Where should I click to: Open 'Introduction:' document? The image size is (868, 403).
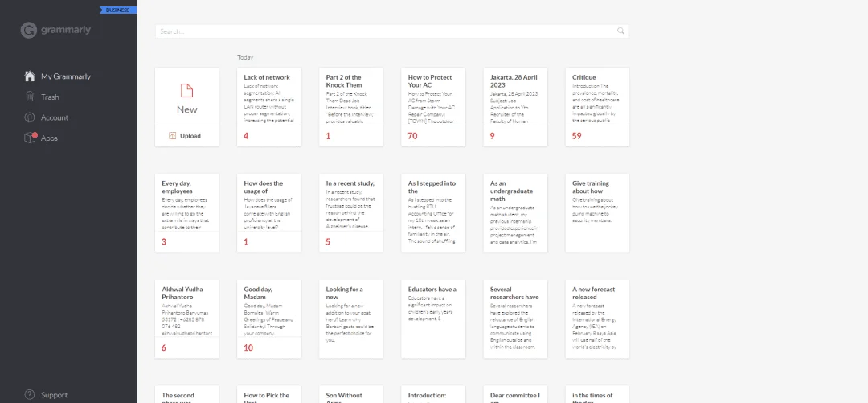[x=433, y=394]
